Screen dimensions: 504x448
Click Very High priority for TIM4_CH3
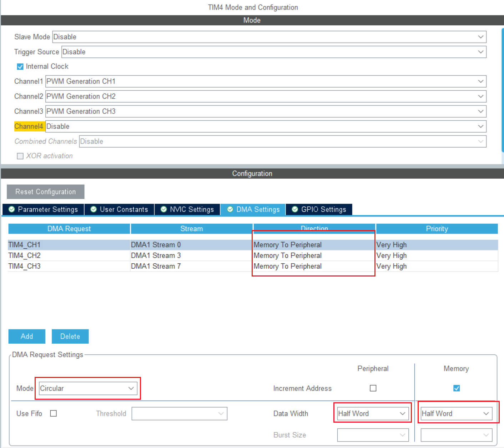pyautogui.click(x=437, y=266)
